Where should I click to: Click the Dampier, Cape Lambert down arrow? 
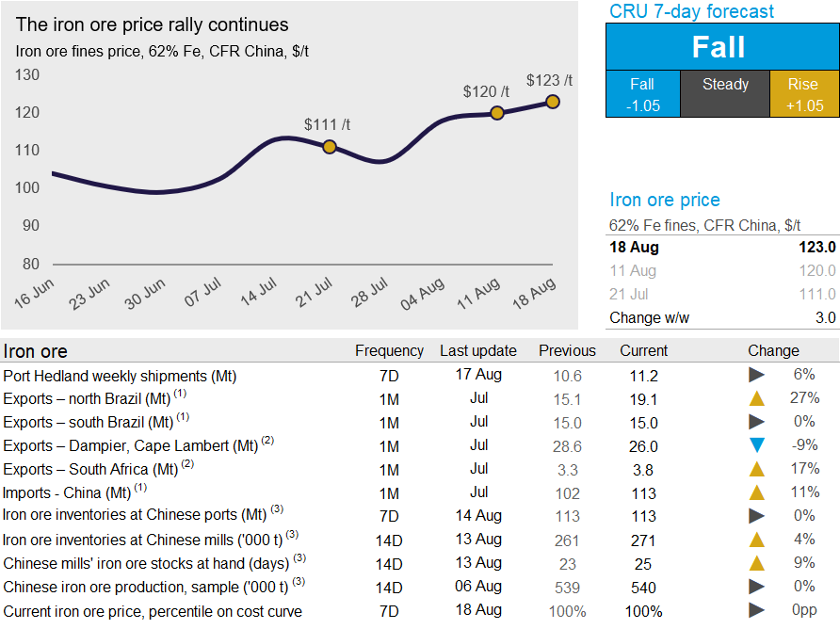[x=756, y=445]
